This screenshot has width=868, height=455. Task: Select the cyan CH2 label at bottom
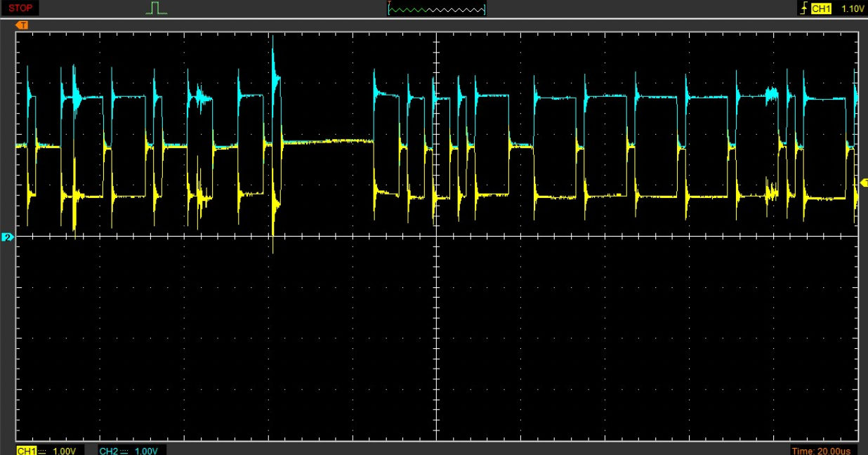tap(108, 451)
